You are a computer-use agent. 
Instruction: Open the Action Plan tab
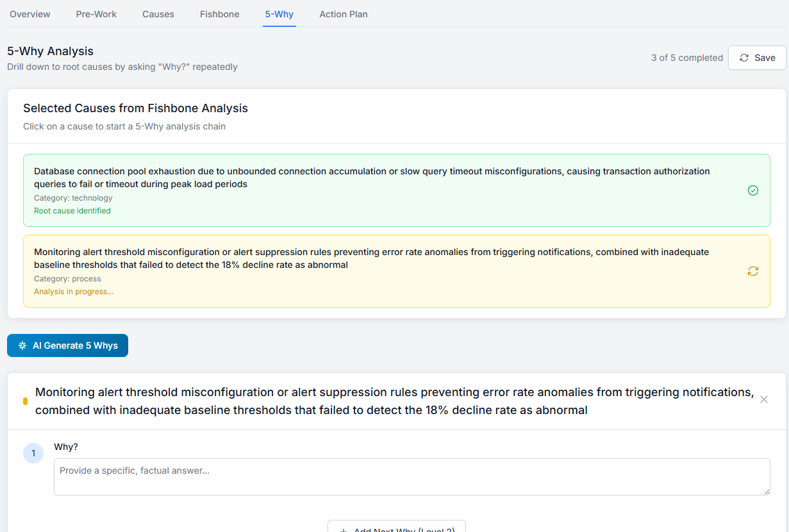coord(344,14)
